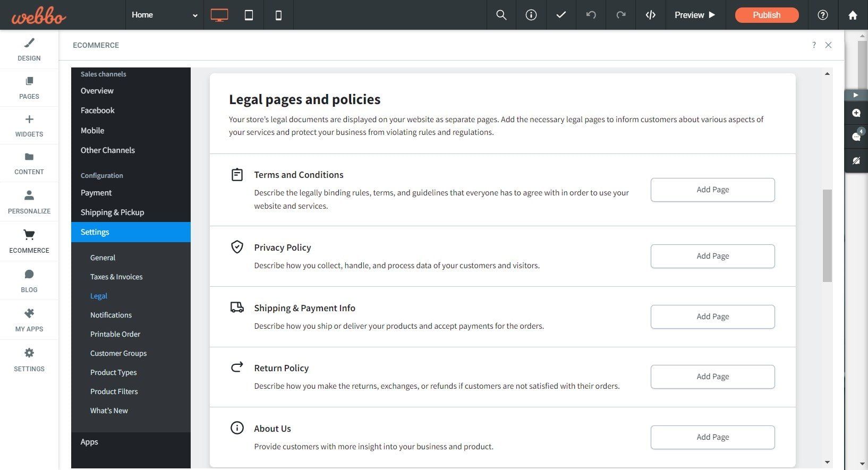868x470 pixels.
Task: Add a Shipping & Payment Info page
Action: (x=712, y=317)
